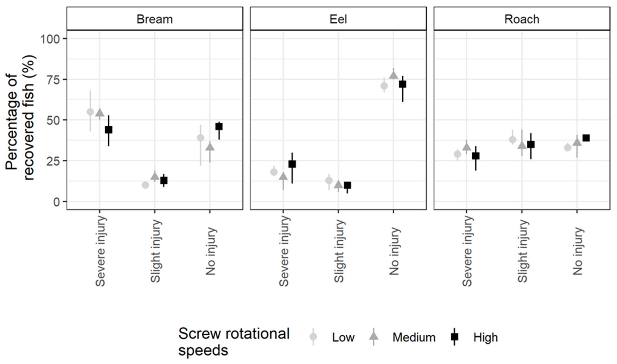Click Bream's High-speed Severe injury square
Image resolution: width=617 pixels, height=364 pixels.
point(109,130)
